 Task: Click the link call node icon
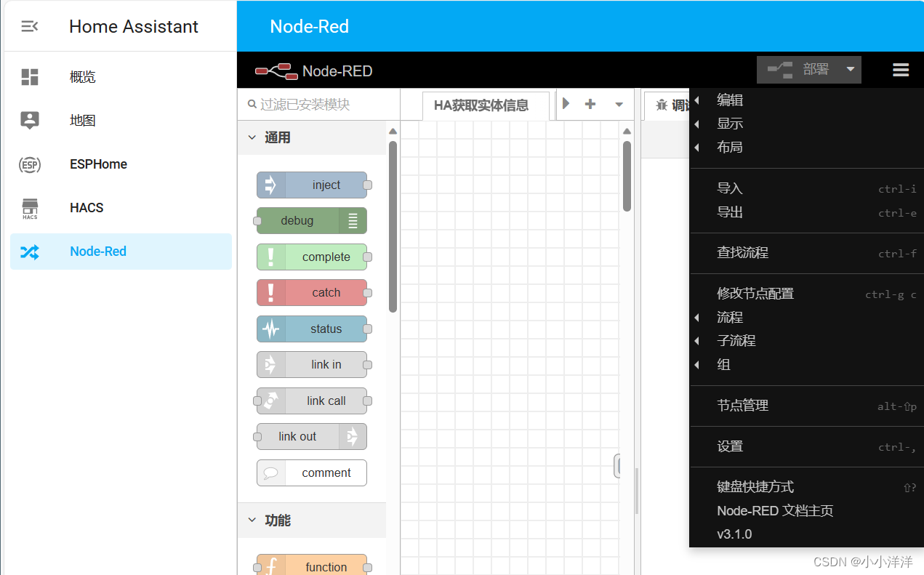(271, 401)
